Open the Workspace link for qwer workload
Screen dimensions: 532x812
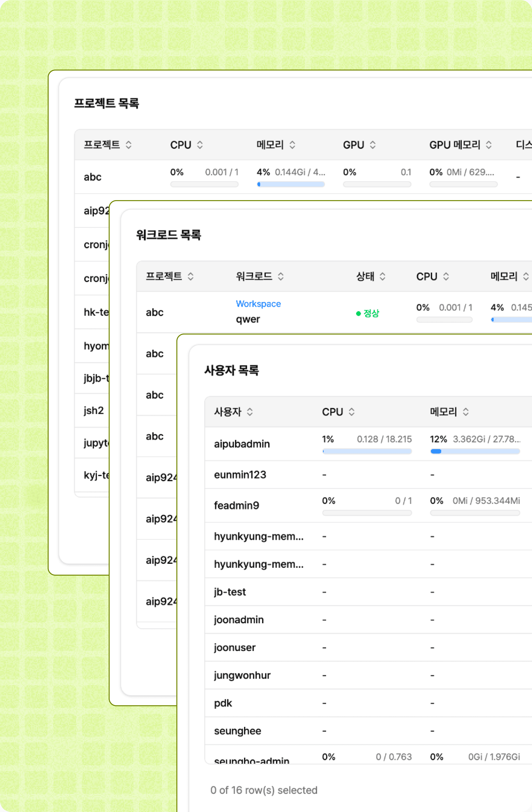pos(258,304)
